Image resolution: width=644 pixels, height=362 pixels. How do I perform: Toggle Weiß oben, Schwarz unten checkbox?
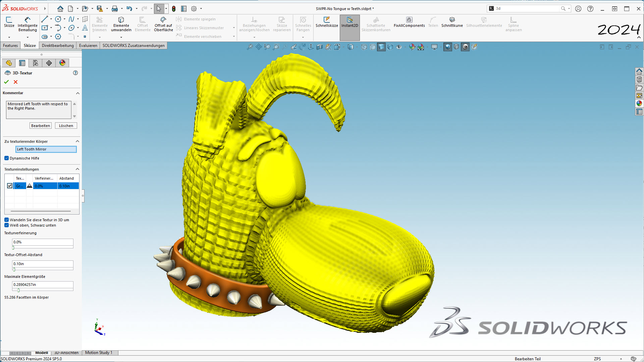pyautogui.click(x=7, y=225)
